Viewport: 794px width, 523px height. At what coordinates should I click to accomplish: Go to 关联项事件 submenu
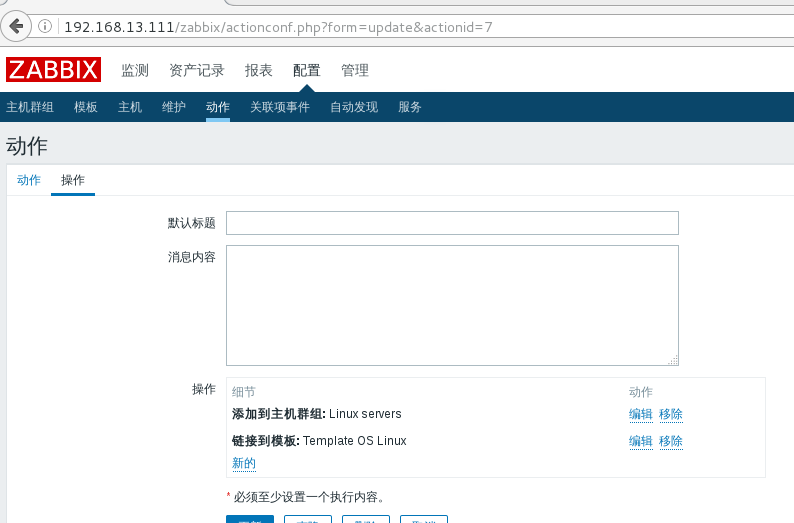(x=280, y=107)
